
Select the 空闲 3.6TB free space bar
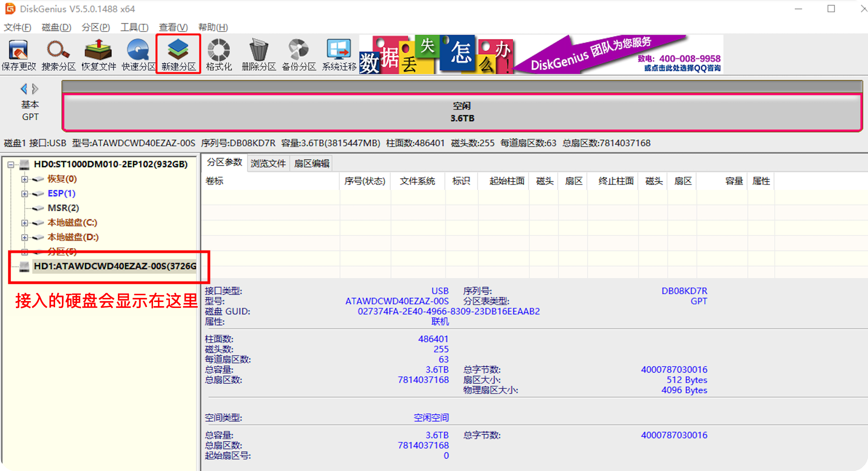[x=462, y=112]
